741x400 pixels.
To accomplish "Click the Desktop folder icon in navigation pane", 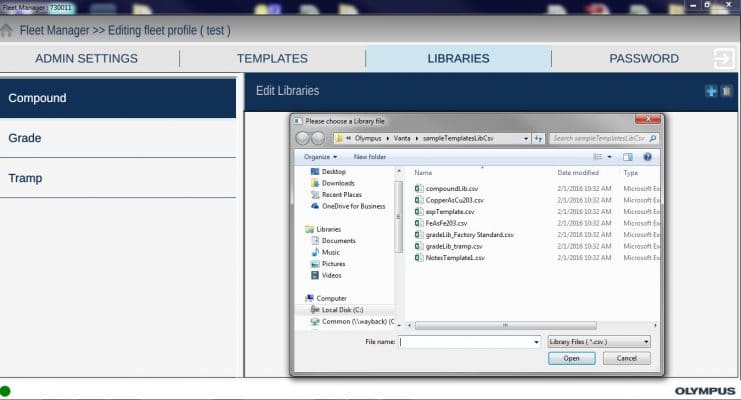I will (315, 171).
